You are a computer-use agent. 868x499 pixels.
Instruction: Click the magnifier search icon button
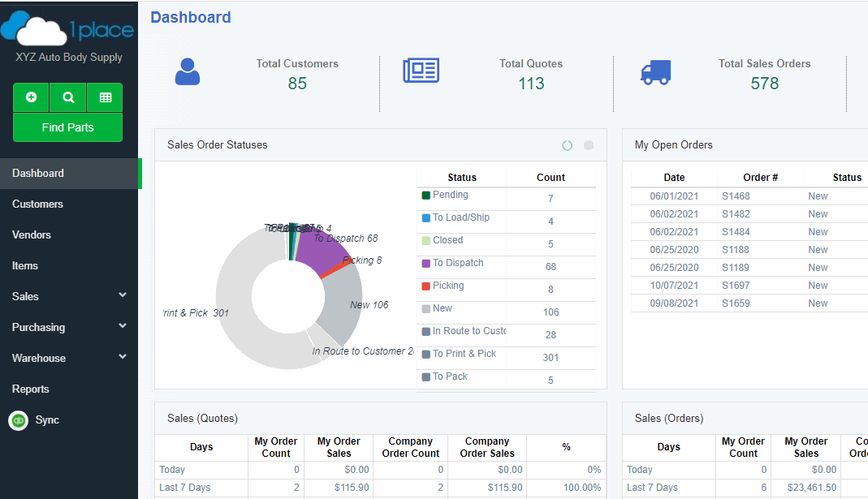click(x=68, y=97)
